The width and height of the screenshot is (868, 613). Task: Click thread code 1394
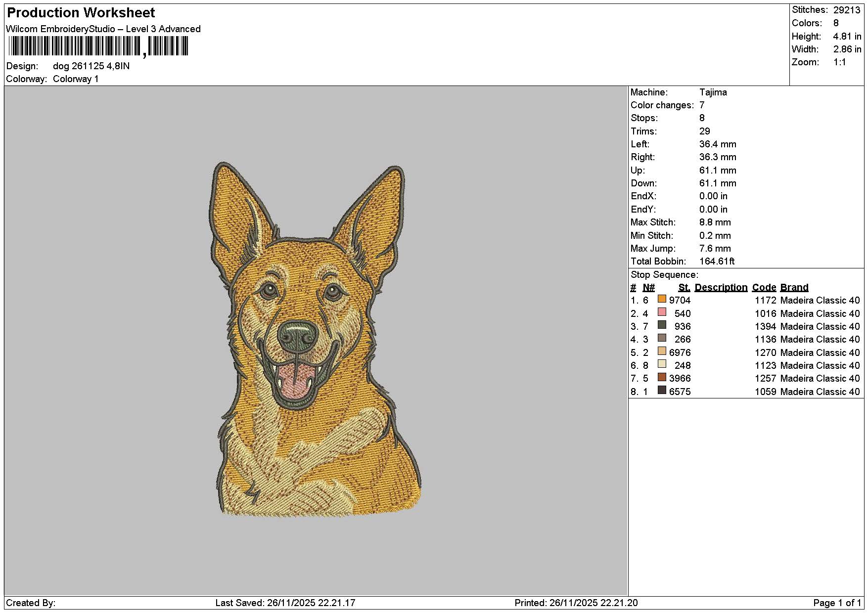click(765, 326)
